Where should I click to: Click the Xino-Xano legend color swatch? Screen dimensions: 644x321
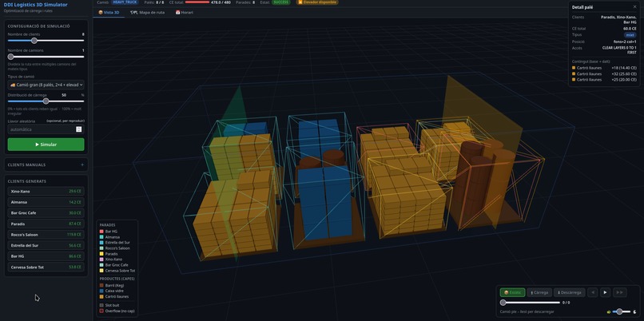[x=101, y=260]
